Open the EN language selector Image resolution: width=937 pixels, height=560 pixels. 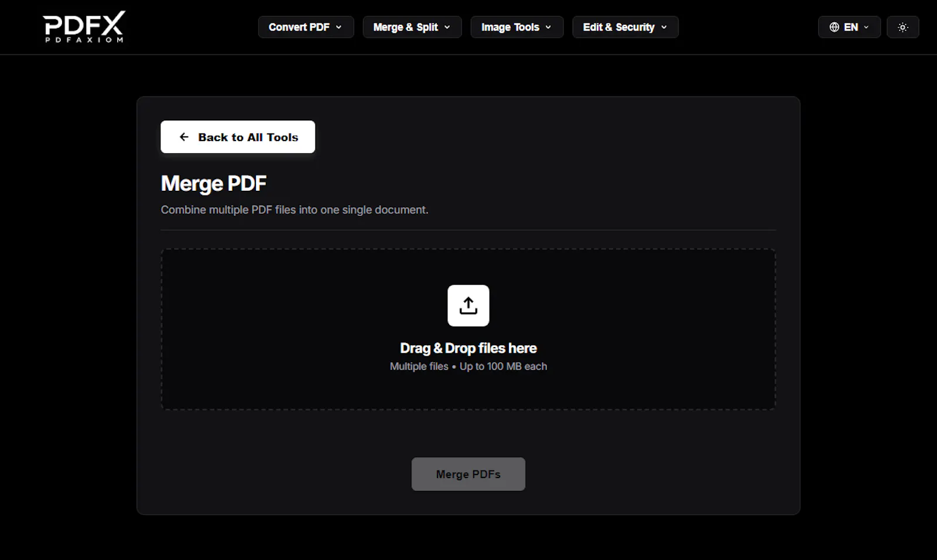click(849, 27)
